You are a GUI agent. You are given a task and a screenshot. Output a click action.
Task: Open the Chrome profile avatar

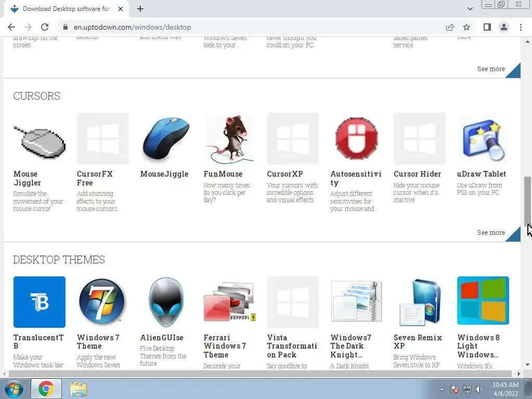(504, 27)
